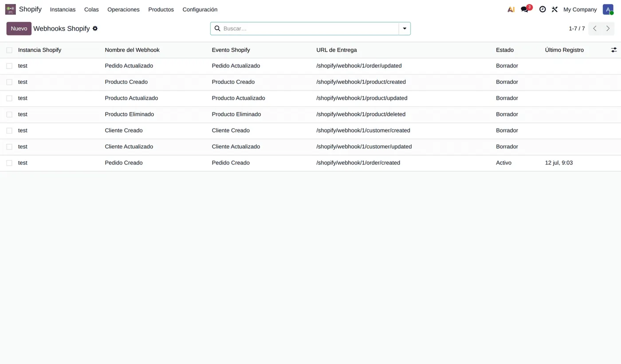The height and width of the screenshot is (364, 621).
Task: Sort by the Evento Shopify column header
Action: coord(231,50)
